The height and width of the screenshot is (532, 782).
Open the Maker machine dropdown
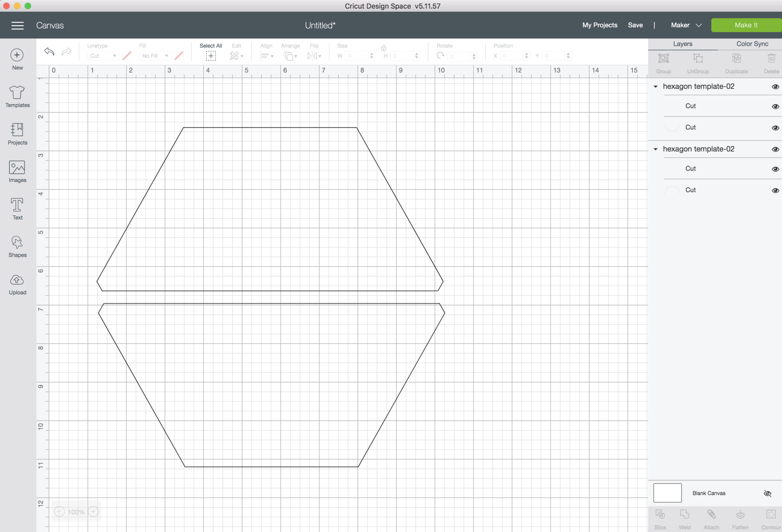point(686,25)
